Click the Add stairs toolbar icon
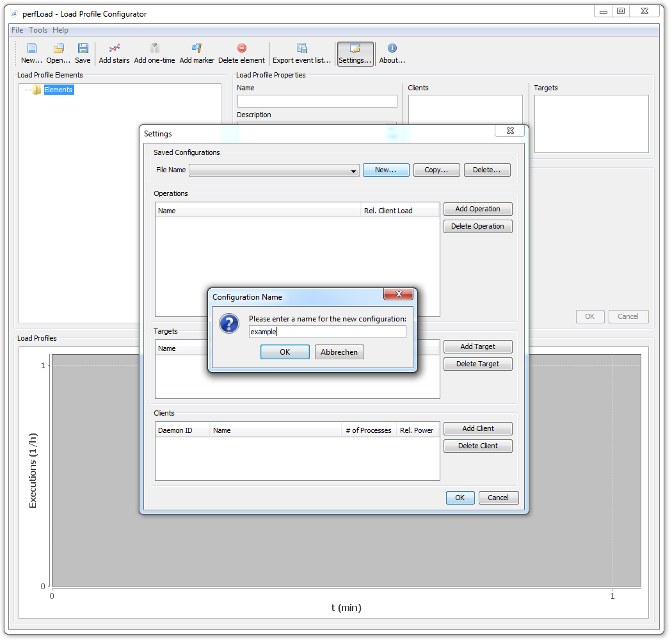Image resolution: width=672 pixels, height=641 pixels. pyautogui.click(x=114, y=53)
